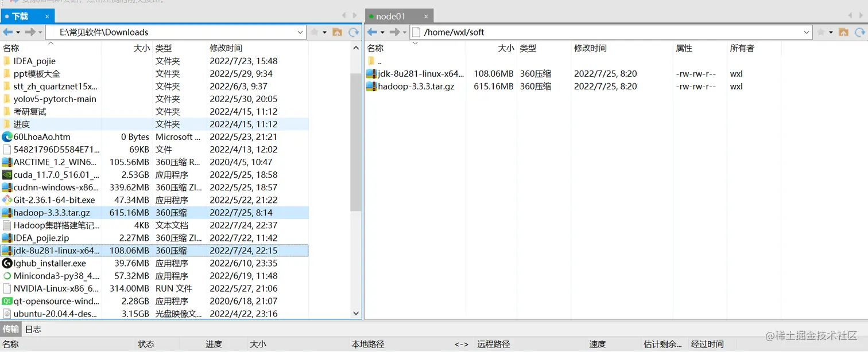Open remote forward-history dropdown arrow

point(405,33)
